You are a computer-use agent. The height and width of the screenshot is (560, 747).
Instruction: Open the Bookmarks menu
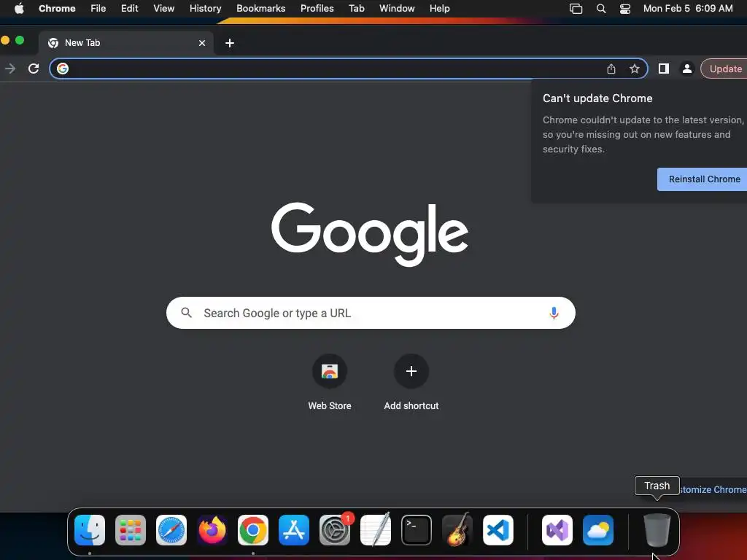(261, 9)
